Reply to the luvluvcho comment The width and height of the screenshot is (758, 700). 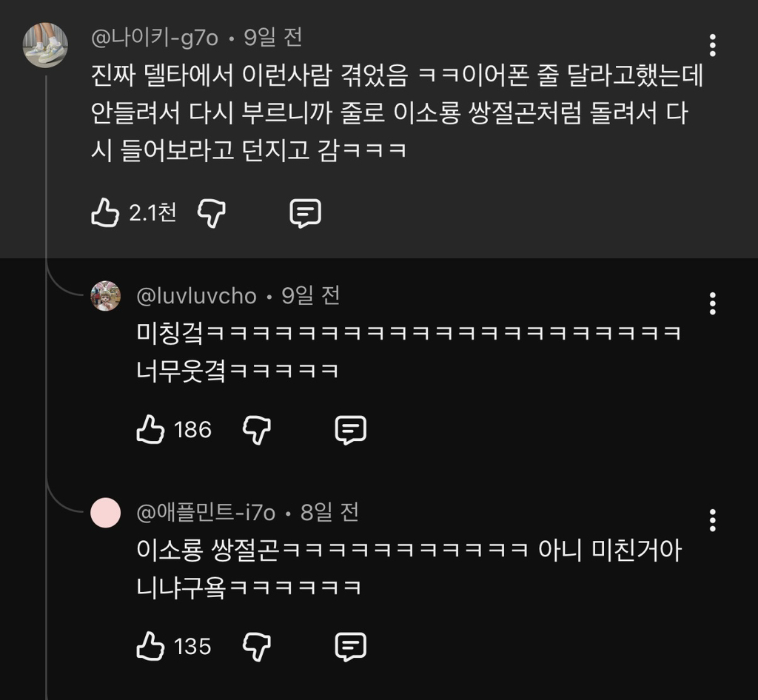pos(351,430)
